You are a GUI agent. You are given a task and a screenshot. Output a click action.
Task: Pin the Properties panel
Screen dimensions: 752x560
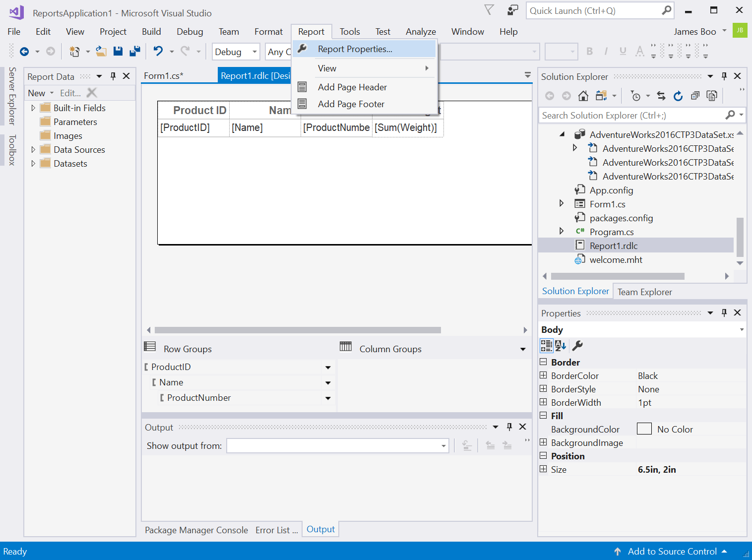tap(724, 312)
